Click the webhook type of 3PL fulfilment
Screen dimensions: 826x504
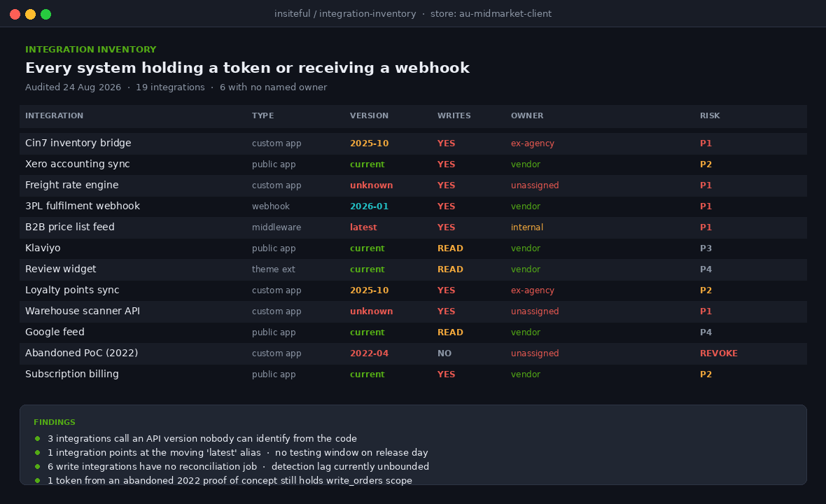271,206
